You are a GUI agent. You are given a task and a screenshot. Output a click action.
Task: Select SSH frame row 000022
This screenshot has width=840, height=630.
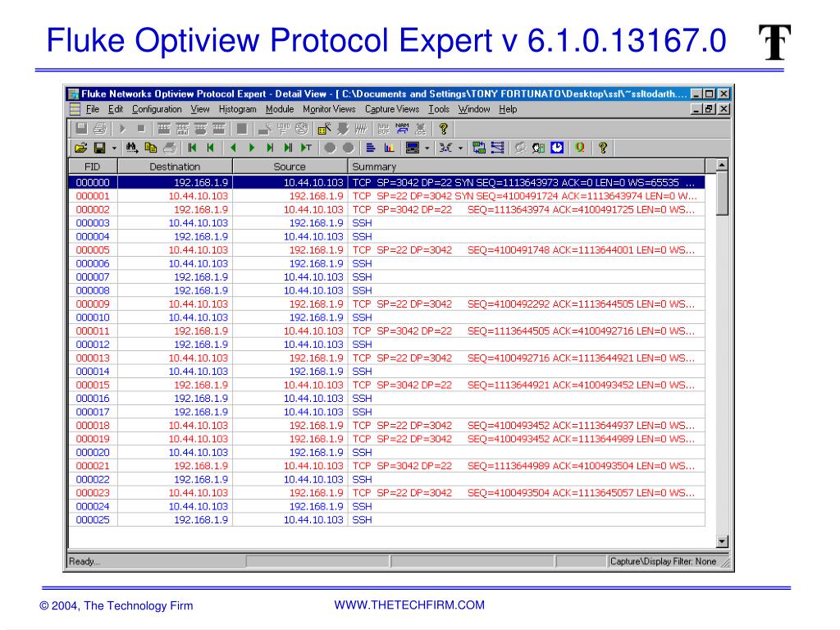387,479
